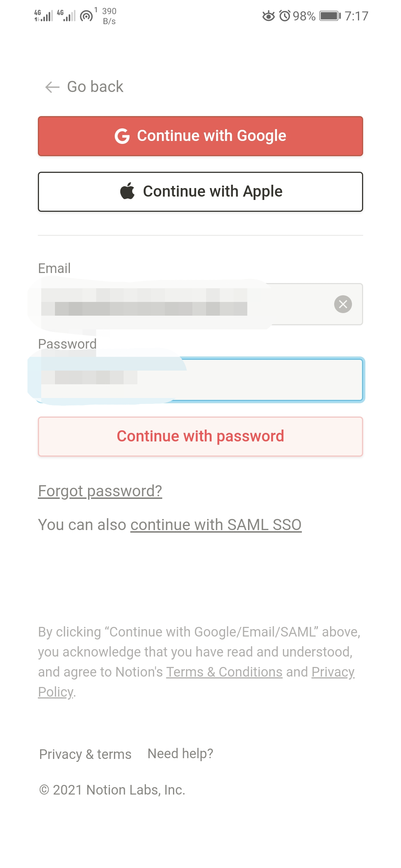401x868 pixels.
Task: Open Privacy & terms footer link
Action: click(85, 754)
